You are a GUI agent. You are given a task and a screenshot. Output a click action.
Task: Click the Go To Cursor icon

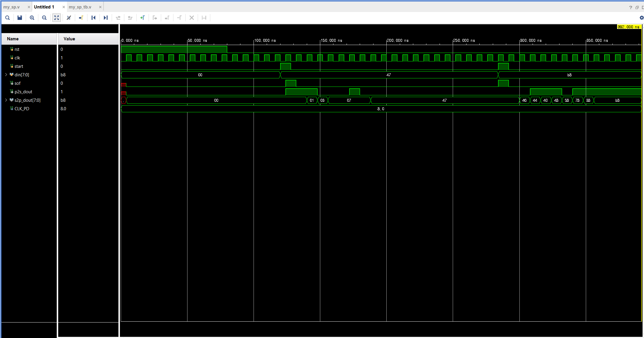pos(81,18)
